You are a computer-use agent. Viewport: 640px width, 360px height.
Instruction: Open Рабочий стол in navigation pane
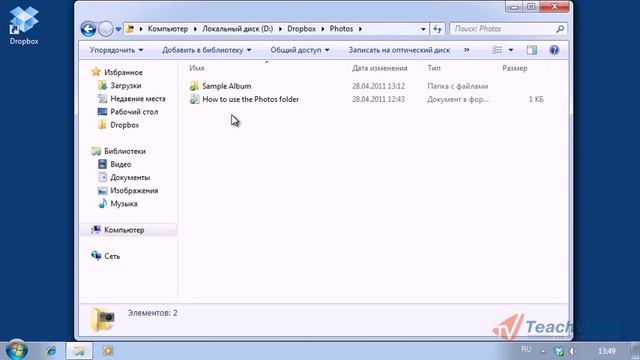tap(134, 111)
